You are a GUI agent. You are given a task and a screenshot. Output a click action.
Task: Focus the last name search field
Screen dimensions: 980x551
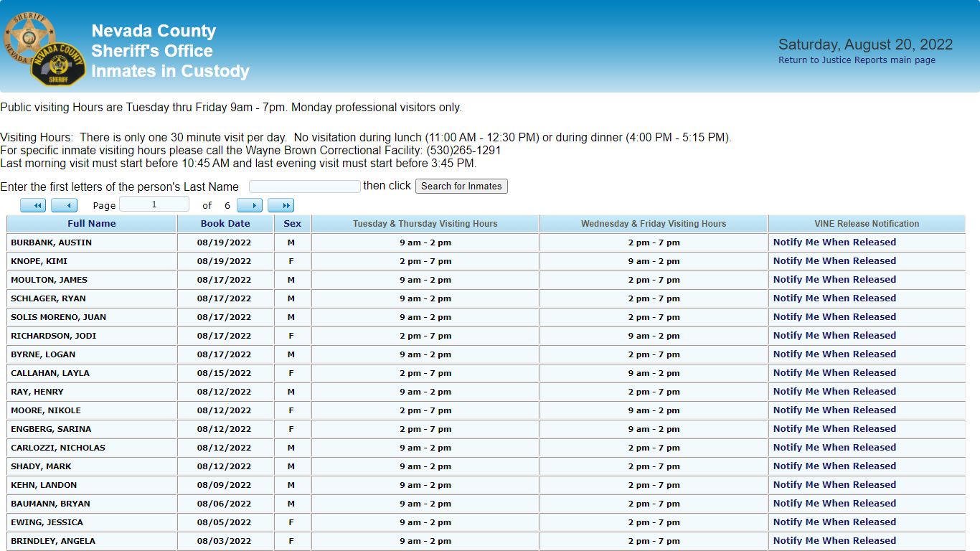coord(305,187)
